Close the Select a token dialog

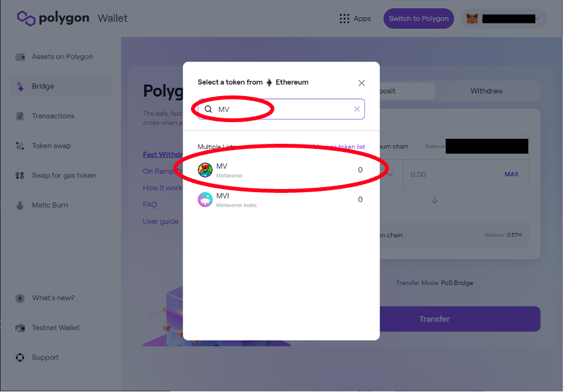(x=362, y=83)
